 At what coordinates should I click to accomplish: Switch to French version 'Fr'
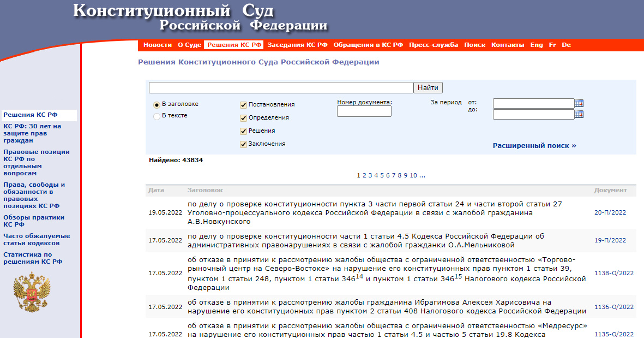(552, 45)
